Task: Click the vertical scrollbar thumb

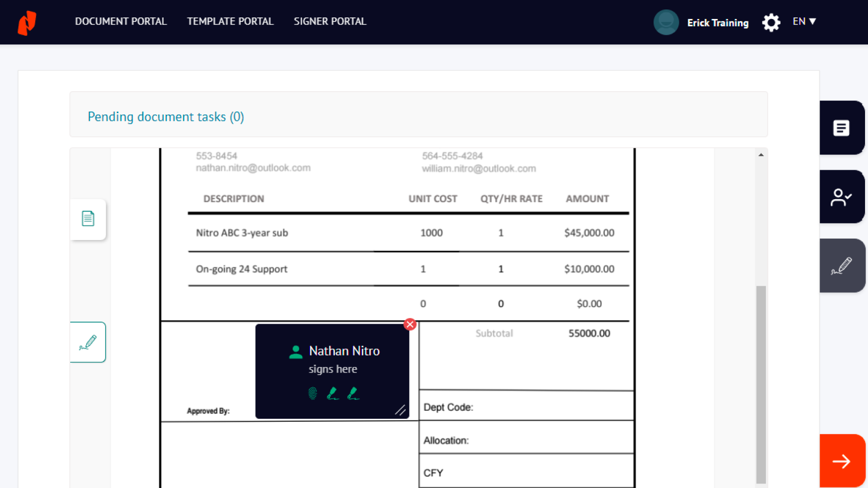Action: [x=761, y=384]
